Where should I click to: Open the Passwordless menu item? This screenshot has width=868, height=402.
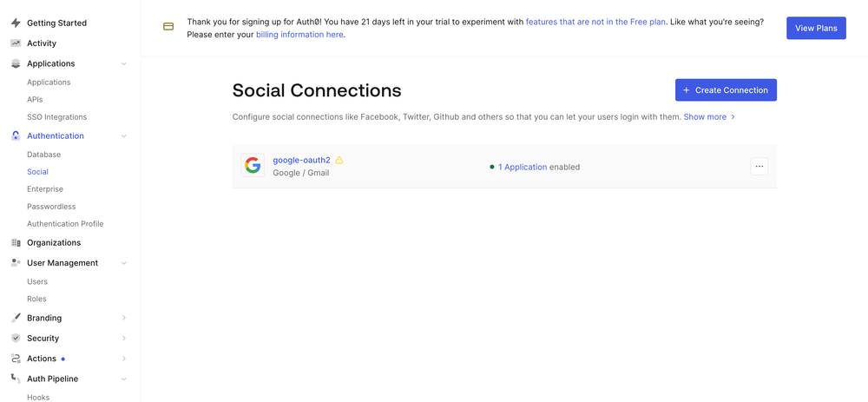(x=51, y=207)
